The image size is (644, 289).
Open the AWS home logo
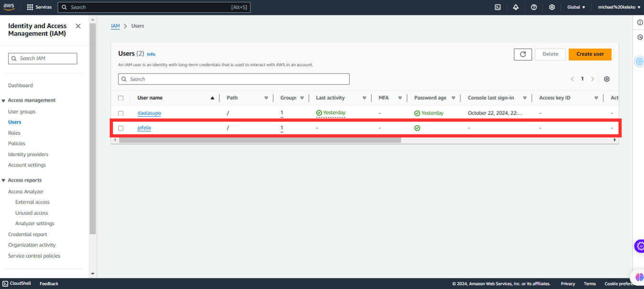[9, 7]
